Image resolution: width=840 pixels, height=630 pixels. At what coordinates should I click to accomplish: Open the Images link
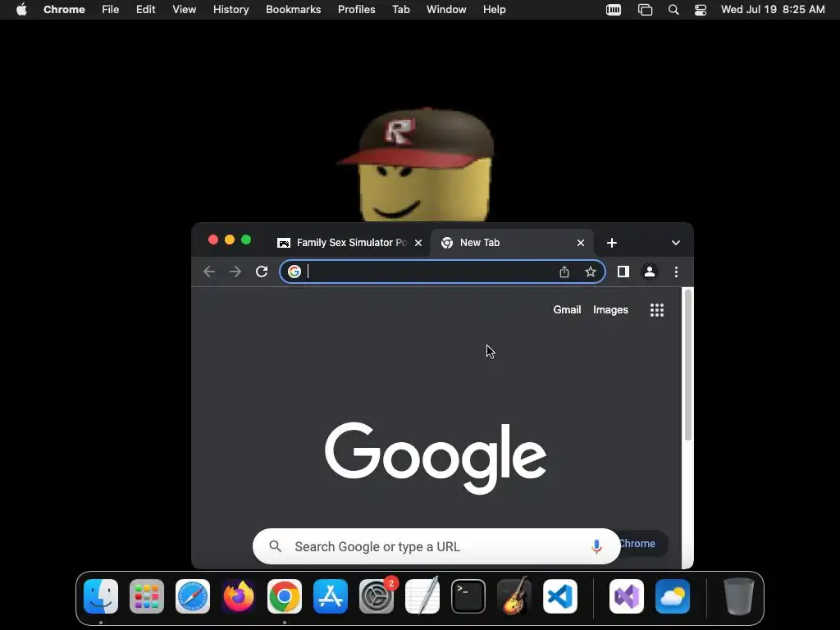(610, 309)
